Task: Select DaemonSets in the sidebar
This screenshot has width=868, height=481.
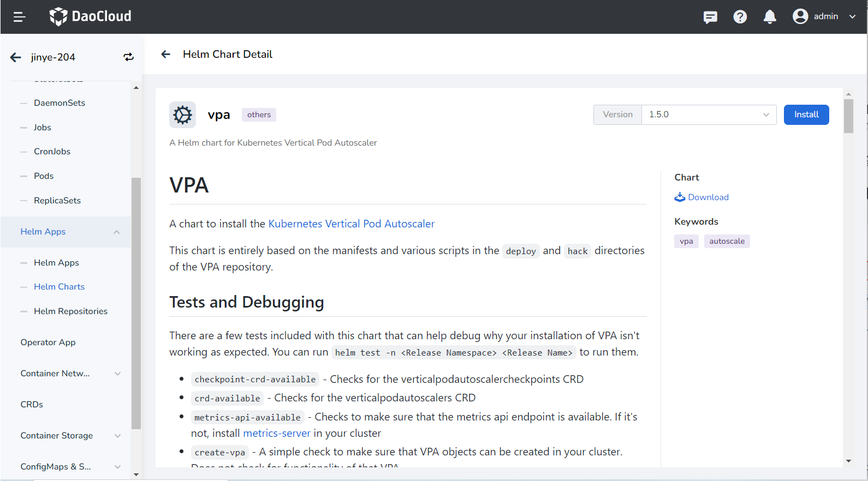Action: click(x=60, y=103)
